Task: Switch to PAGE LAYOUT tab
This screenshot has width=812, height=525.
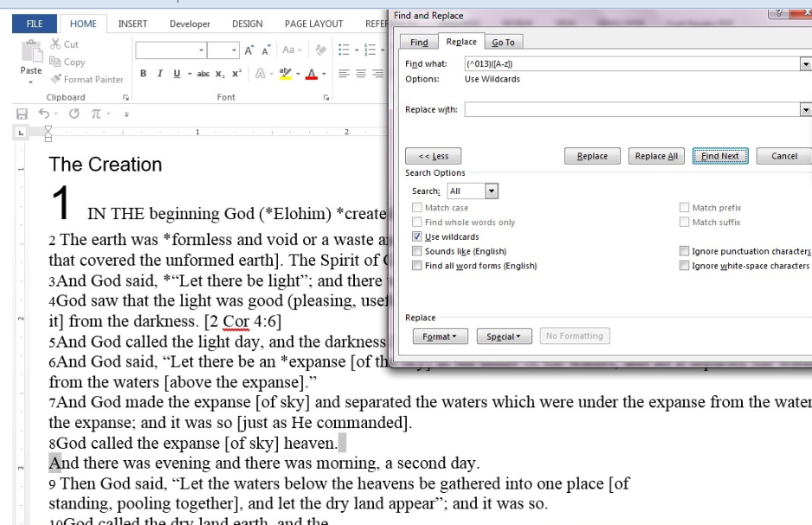Action: point(314,23)
